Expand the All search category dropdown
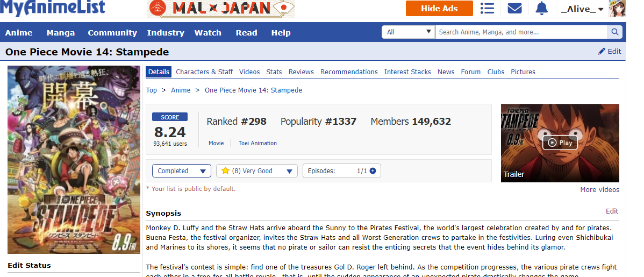 click(x=408, y=32)
